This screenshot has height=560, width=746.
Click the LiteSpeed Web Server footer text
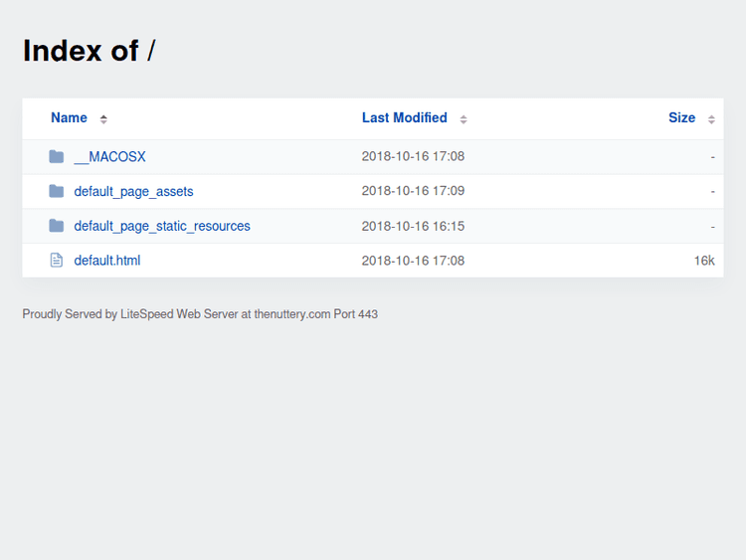[x=179, y=314]
